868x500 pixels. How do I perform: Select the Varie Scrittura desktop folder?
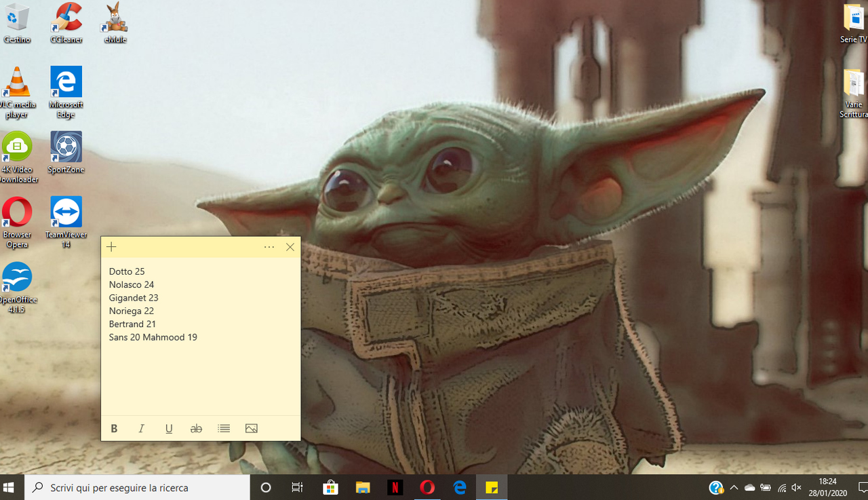[854, 93]
